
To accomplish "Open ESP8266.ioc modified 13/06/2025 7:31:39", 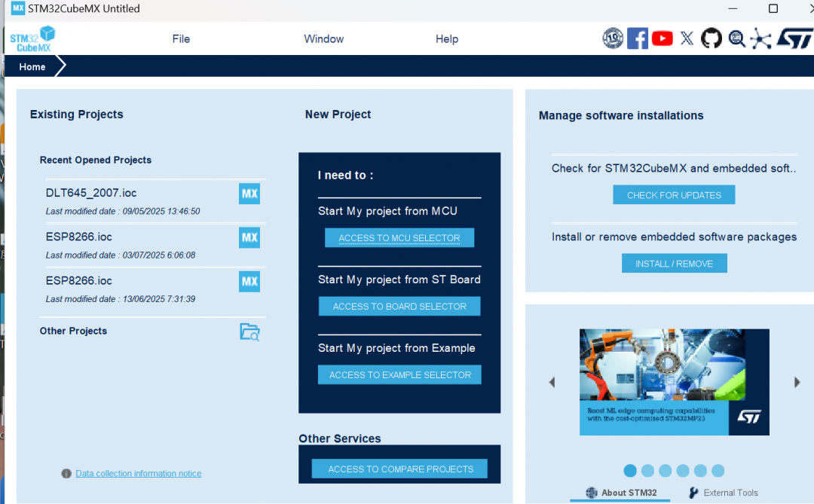I will click(x=79, y=281).
